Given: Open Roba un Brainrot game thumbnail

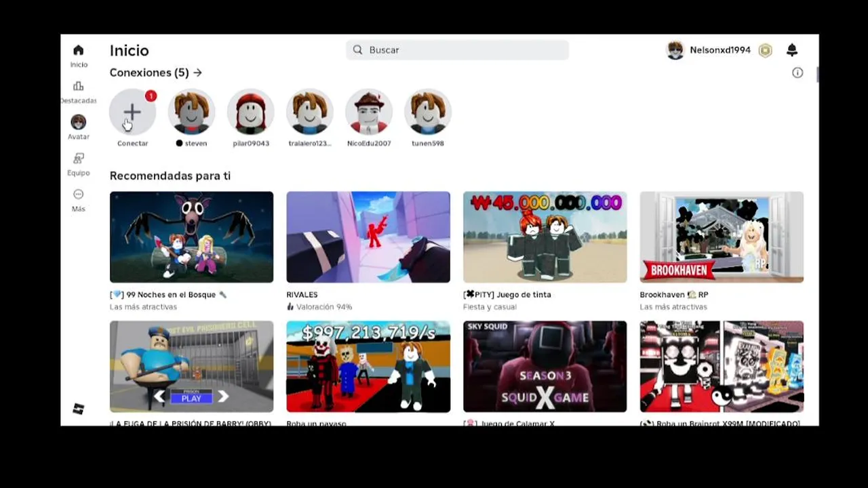Looking at the screenshot, I should point(722,367).
